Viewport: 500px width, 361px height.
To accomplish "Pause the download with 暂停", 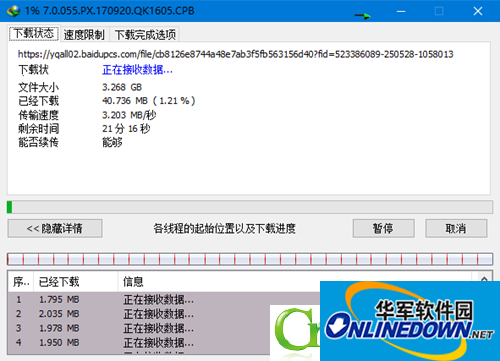I will (384, 228).
